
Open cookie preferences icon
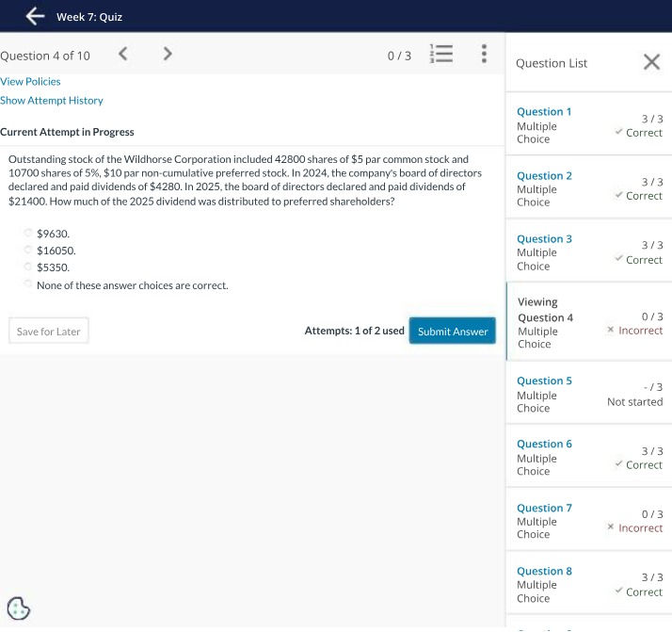(19, 608)
